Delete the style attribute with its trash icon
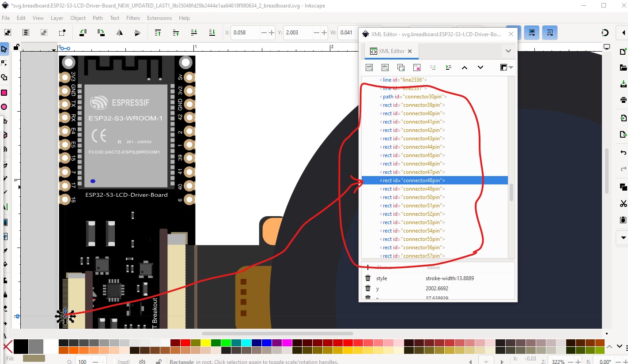Screen dimensions: 628x364 coord(368,278)
